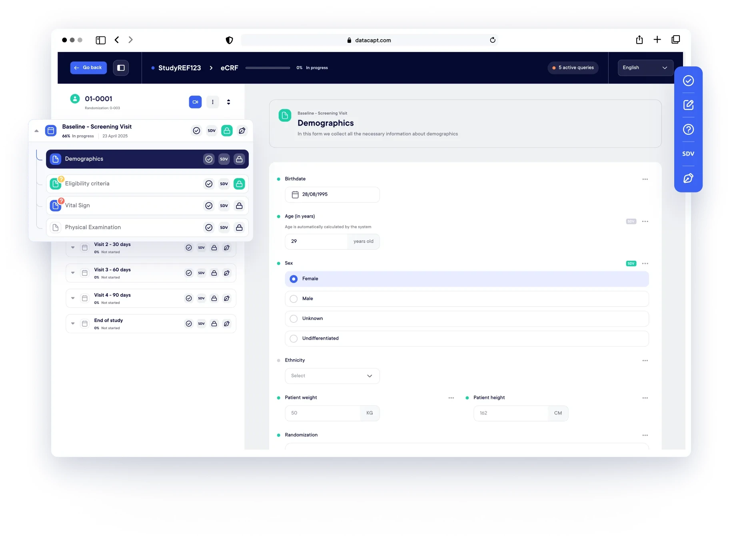Click the signature pen icon on Baseline - Screening Visit

(x=242, y=130)
